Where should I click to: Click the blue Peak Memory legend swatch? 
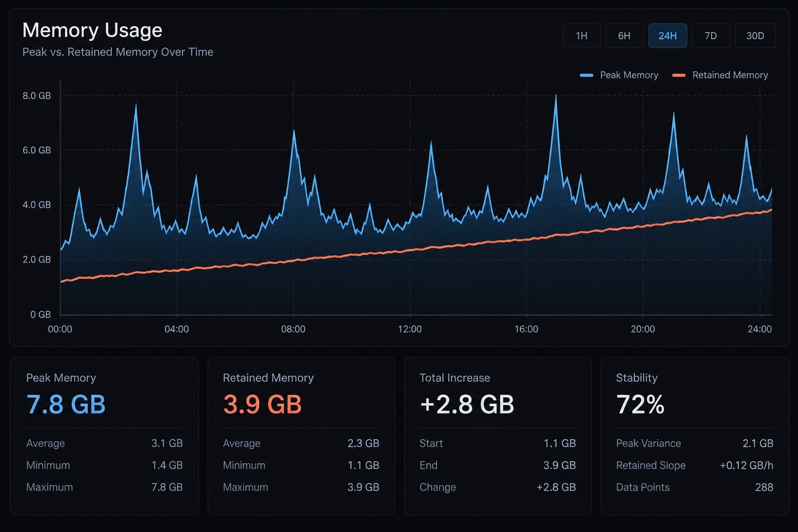click(587, 75)
